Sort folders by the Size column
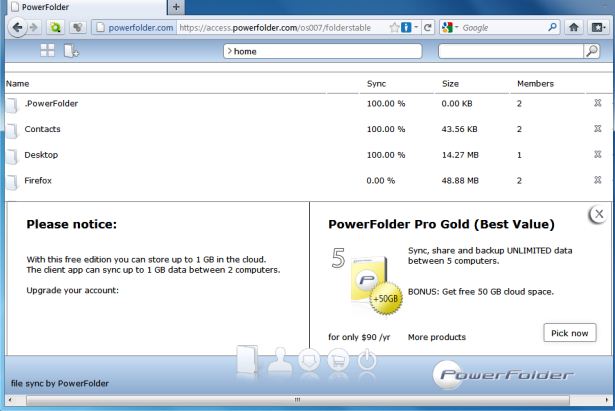Viewport: 615px width, 411px height. 450,84
